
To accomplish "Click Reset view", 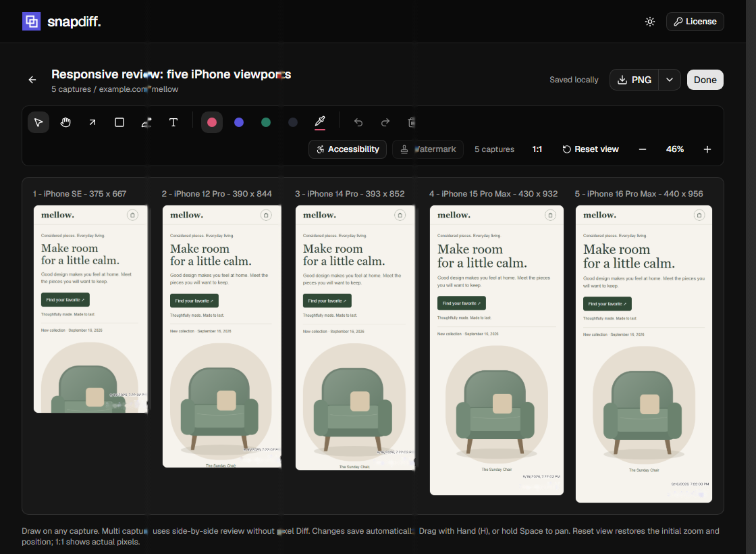I will click(x=590, y=149).
